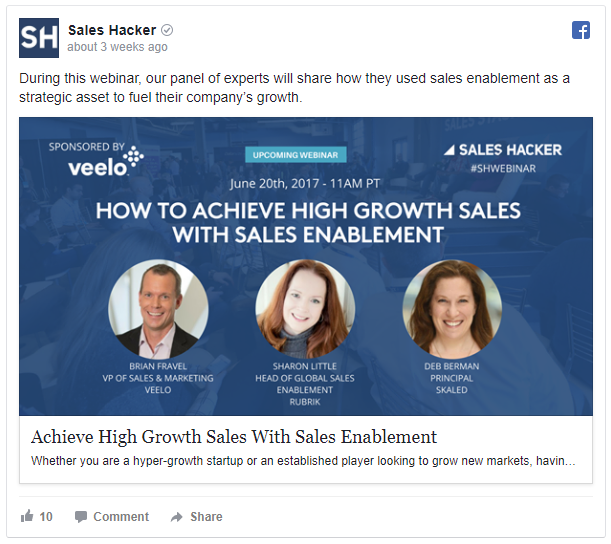This screenshot has width=611, height=544.
Task: Click the 10 likes count
Action: point(46,516)
